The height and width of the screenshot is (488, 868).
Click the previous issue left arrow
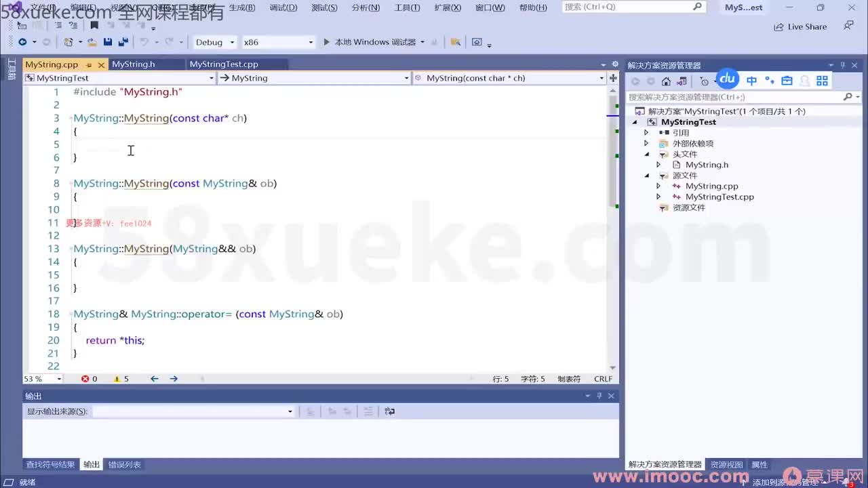point(154,379)
